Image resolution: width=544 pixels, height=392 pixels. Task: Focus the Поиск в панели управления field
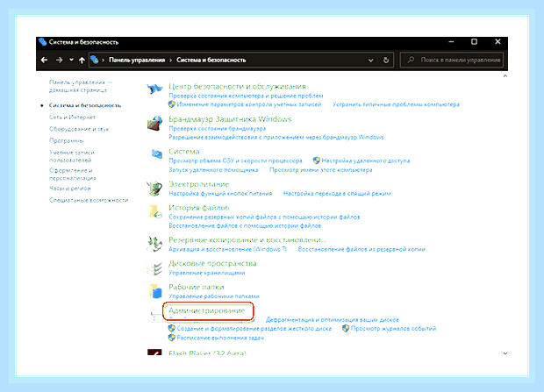[451, 60]
